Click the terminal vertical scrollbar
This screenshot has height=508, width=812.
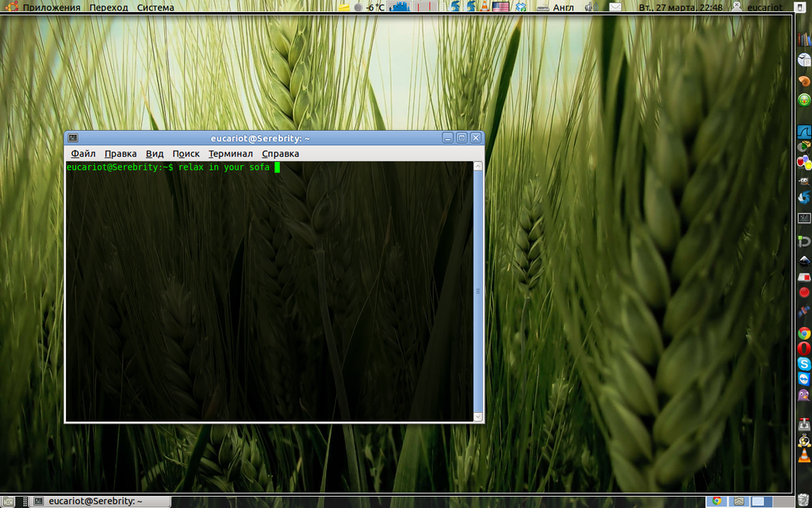click(478, 291)
